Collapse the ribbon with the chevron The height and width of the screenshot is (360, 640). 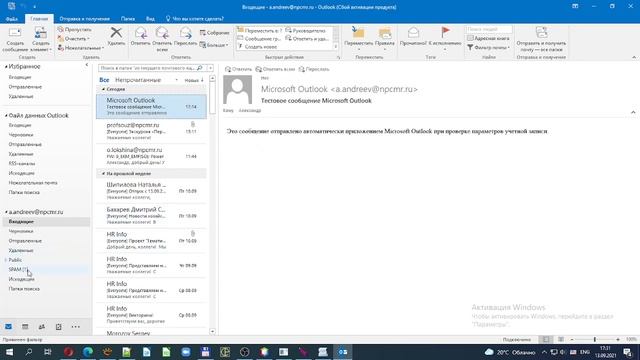click(x=634, y=58)
